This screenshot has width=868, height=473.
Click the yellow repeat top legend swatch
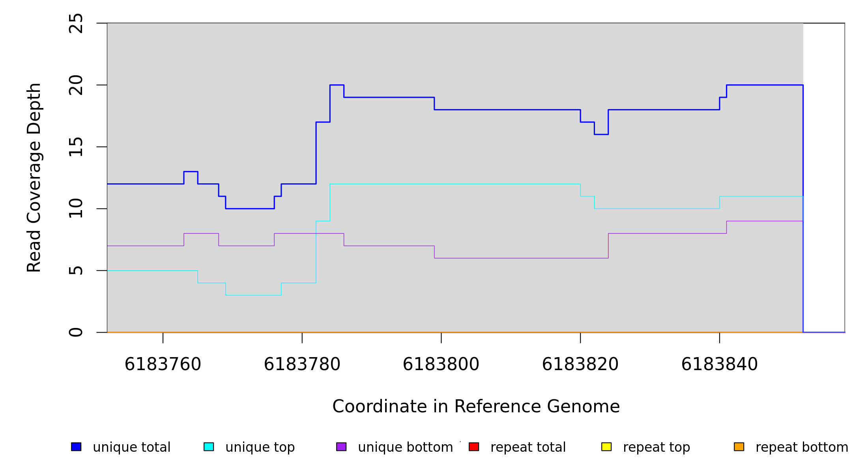tap(606, 447)
